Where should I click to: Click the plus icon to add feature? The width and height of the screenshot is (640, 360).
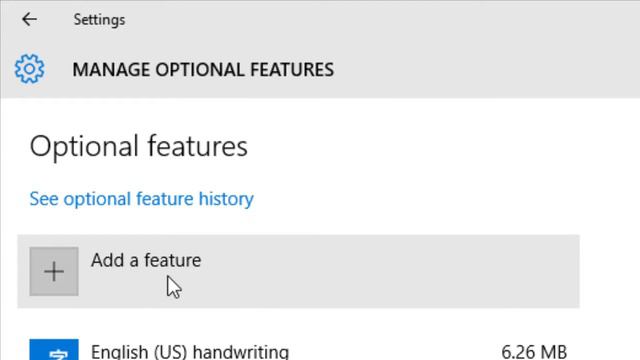(x=54, y=271)
